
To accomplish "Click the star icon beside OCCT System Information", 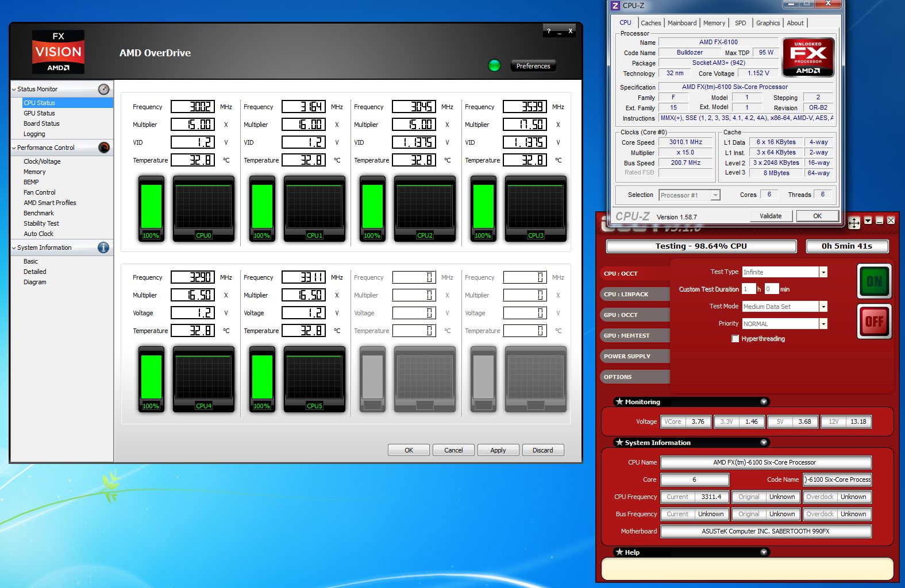I will (619, 443).
